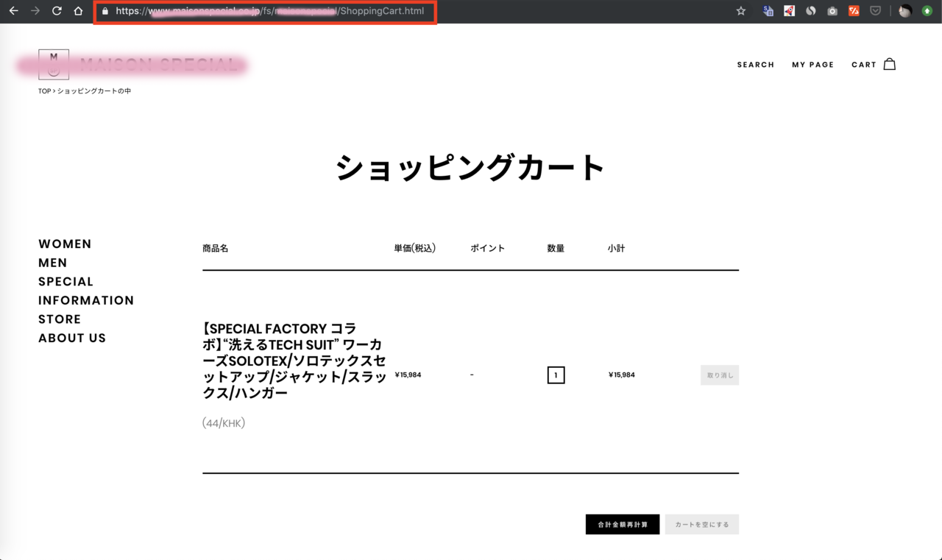Edit the quantity field showing 1

556,375
